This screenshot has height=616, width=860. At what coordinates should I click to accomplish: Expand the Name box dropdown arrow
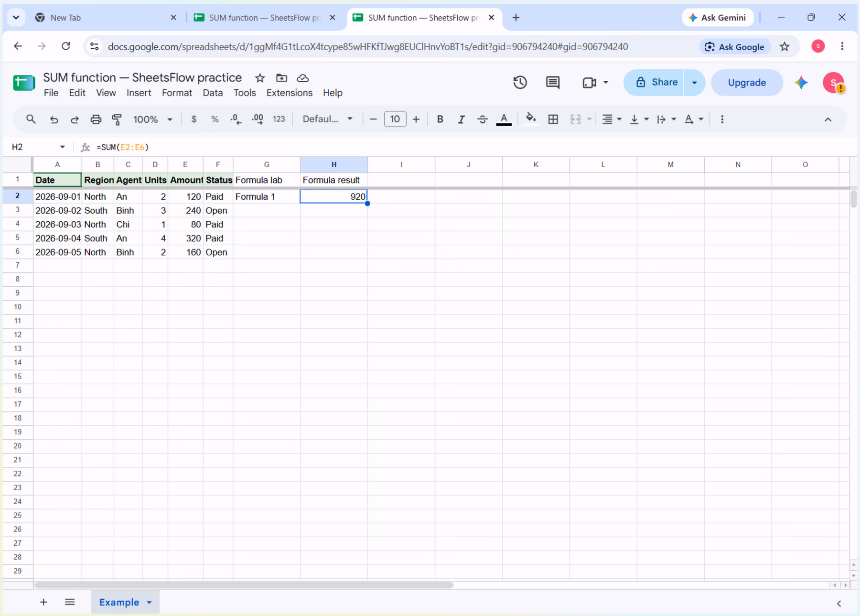pos(62,147)
